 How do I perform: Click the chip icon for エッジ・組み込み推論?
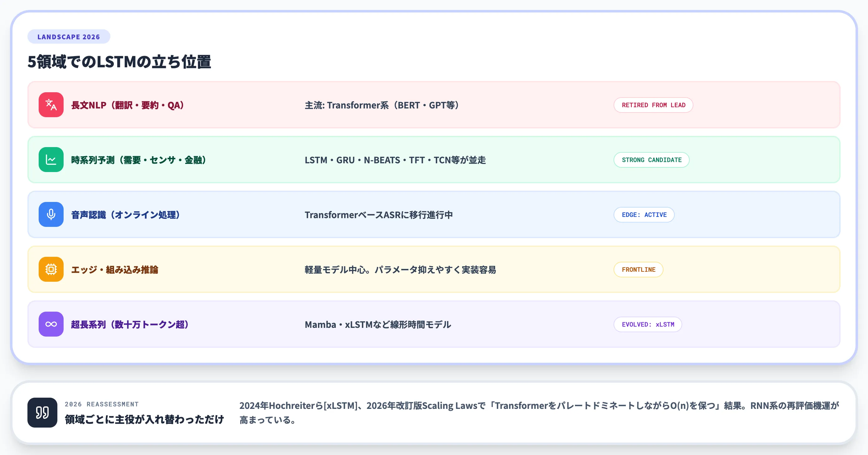[x=51, y=270]
